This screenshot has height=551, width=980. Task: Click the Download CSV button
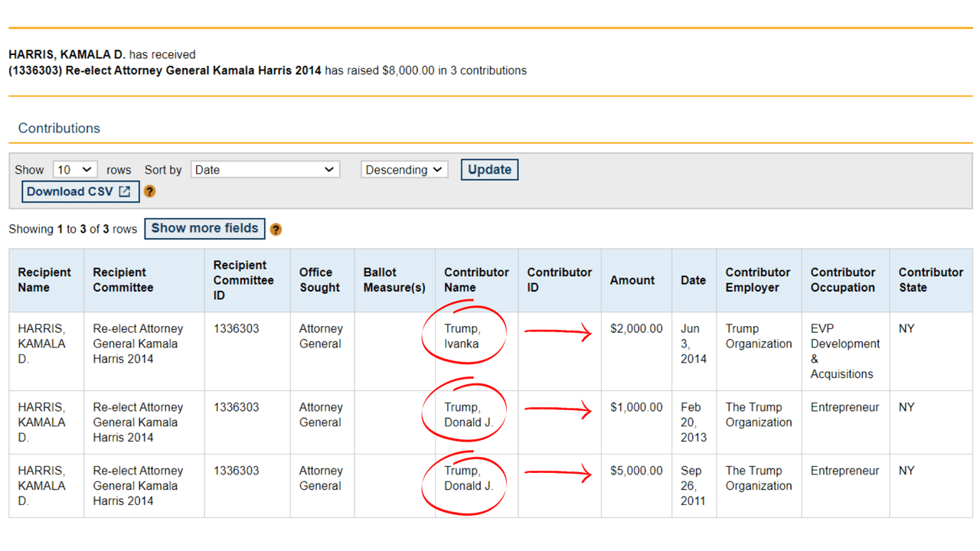(x=80, y=191)
